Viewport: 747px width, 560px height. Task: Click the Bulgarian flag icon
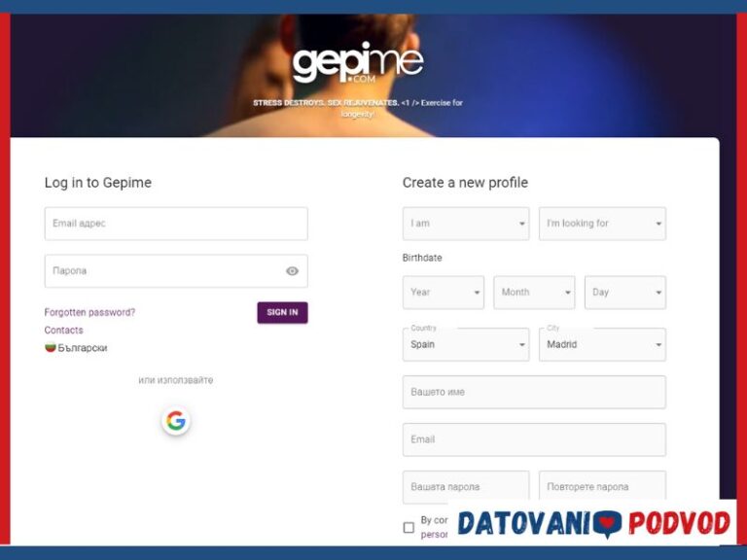(51, 347)
